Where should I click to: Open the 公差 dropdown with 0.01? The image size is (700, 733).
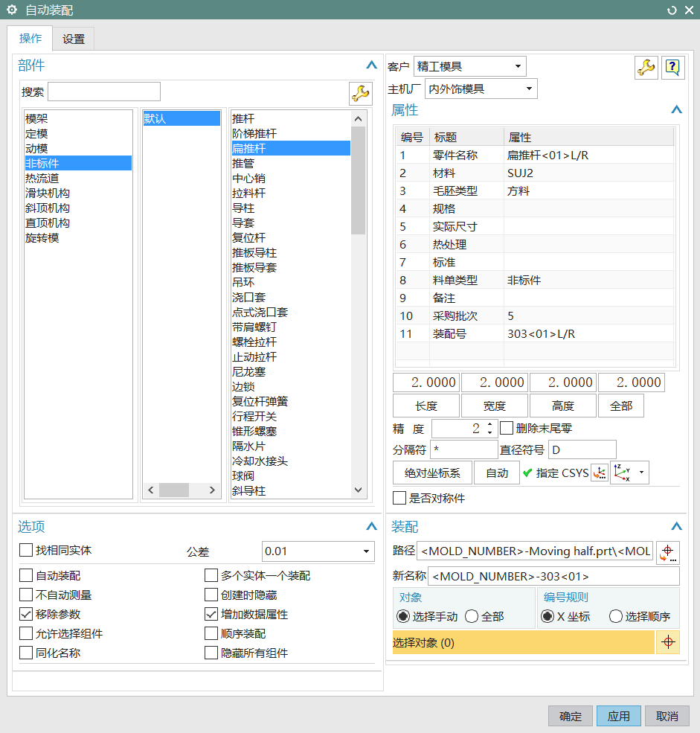[318, 551]
